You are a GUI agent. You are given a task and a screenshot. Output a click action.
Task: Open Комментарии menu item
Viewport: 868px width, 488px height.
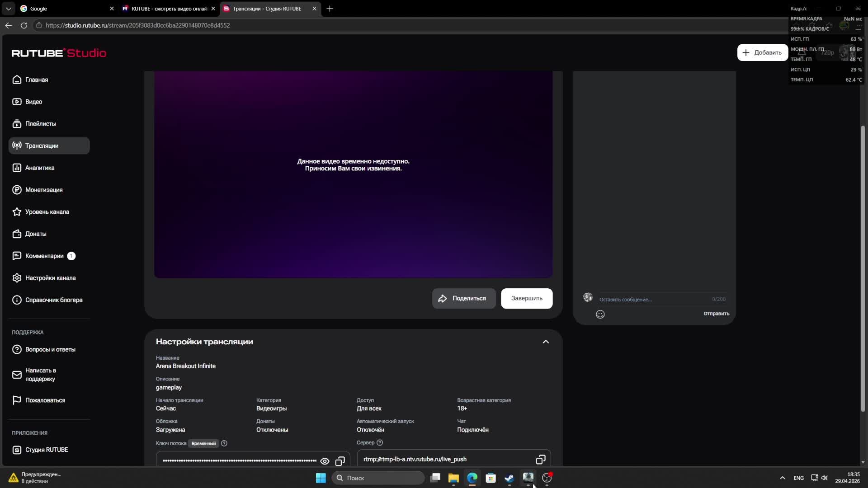click(x=44, y=256)
